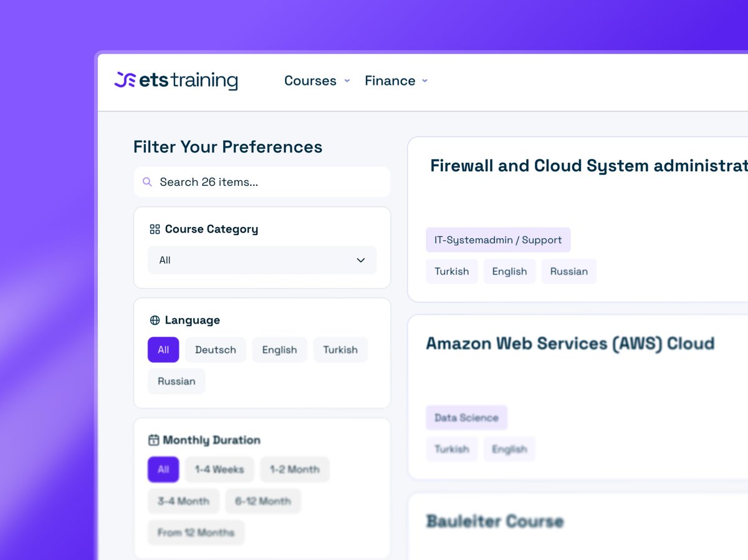Click the Monthly Duration calendar icon
The height and width of the screenshot is (560, 748).
coord(153,440)
